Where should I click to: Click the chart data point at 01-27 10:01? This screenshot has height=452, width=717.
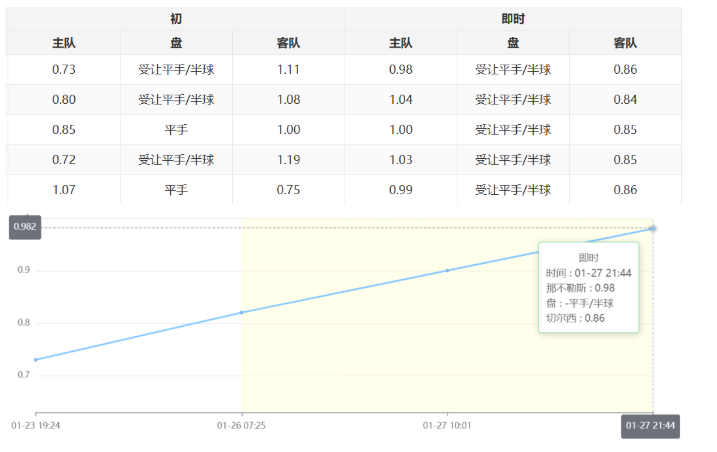point(447,270)
